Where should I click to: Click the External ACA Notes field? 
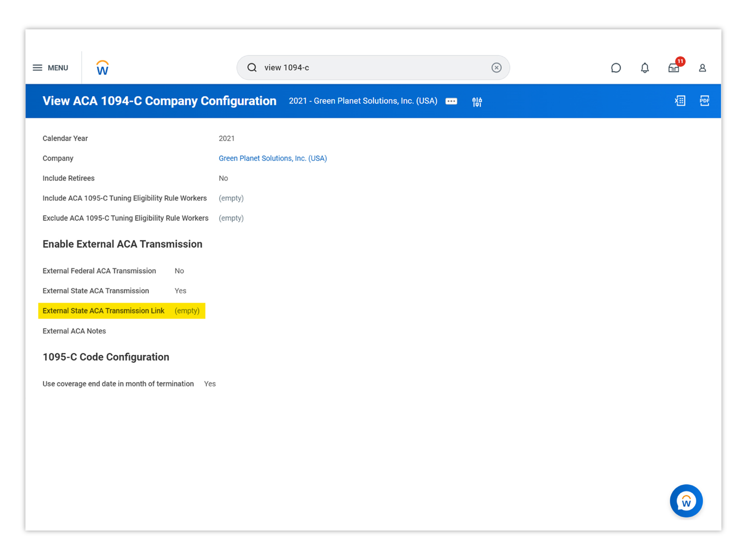(x=74, y=331)
